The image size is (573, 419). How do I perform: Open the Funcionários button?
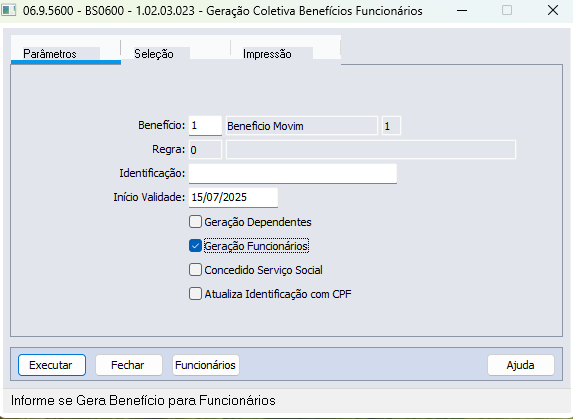[206, 365]
